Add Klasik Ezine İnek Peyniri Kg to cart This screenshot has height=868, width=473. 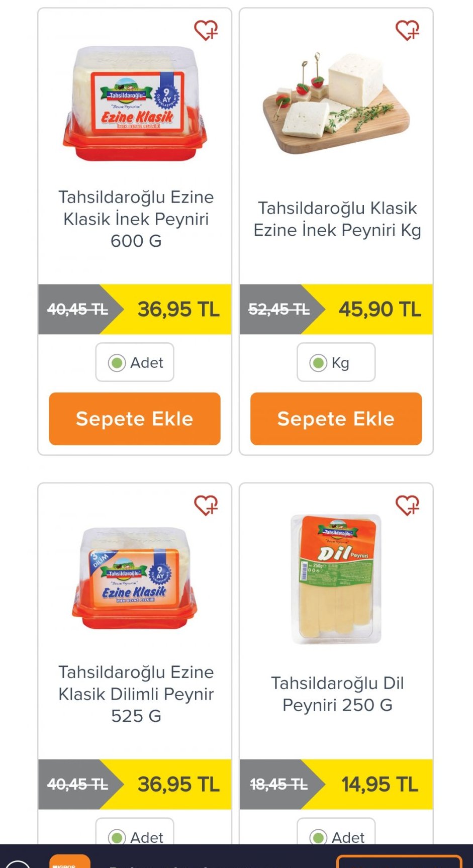[x=336, y=419]
